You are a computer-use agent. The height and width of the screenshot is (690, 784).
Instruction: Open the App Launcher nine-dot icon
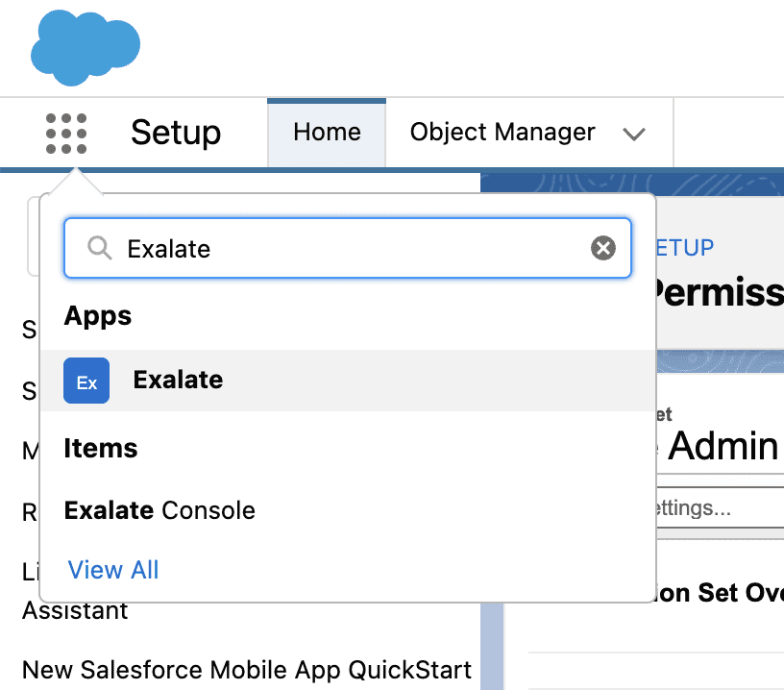[66, 133]
